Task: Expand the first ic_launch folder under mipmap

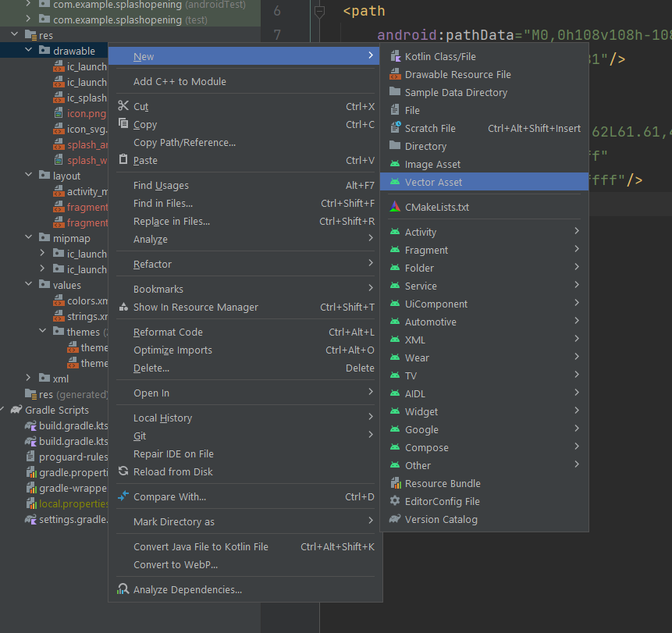Action: click(41, 254)
